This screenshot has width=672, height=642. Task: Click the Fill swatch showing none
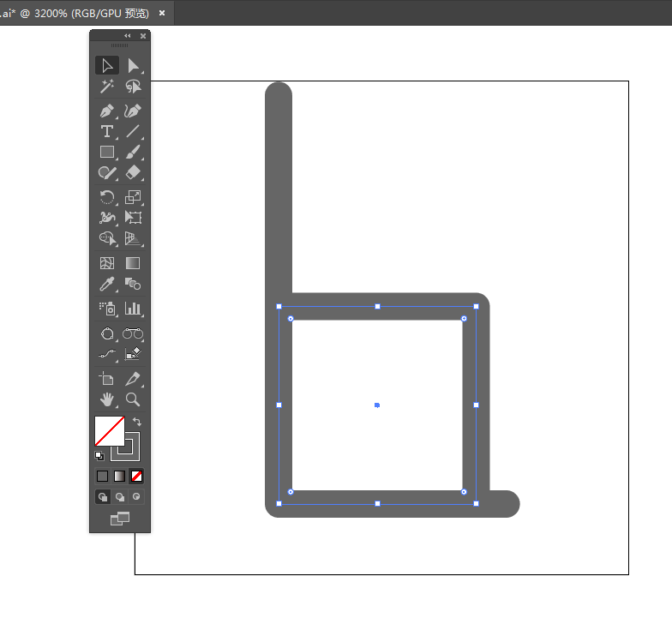coord(110,430)
